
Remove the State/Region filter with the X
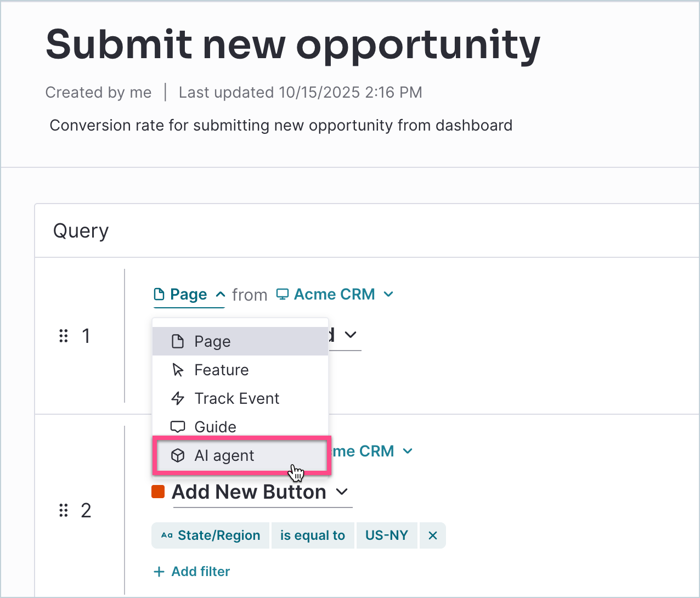click(x=433, y=535)
